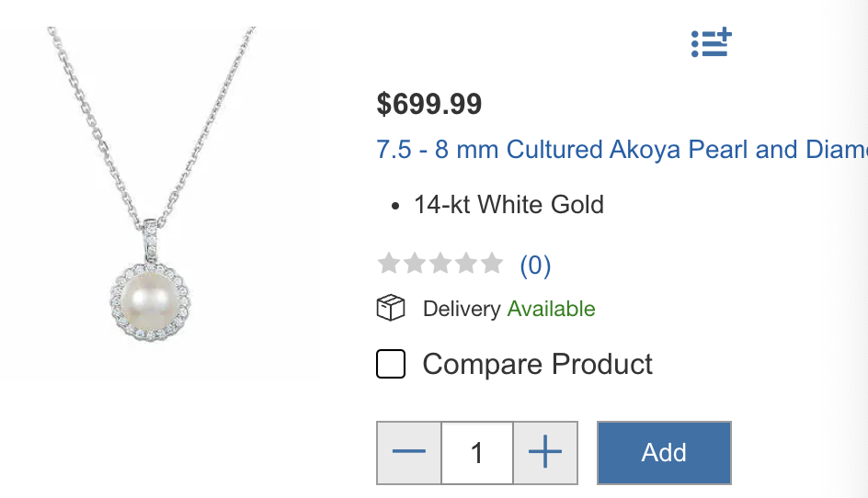The width and height of the screenshot is (868, 498).
Task: Click the 14-kt White Gold bullet text
Action: coord(508,204)
